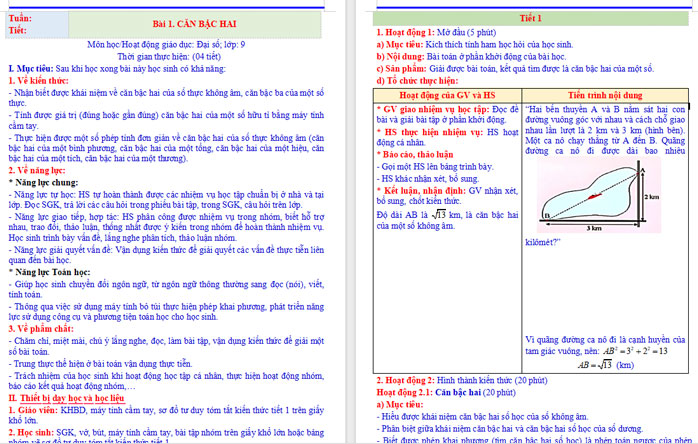Click 'Tiến trình nội dung' column header

pos(605,94)
